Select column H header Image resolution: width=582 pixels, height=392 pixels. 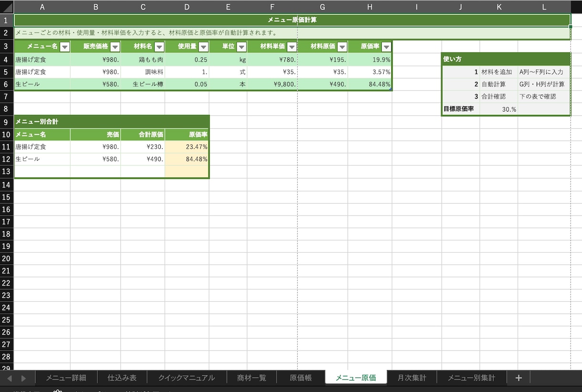click(370, 7)
